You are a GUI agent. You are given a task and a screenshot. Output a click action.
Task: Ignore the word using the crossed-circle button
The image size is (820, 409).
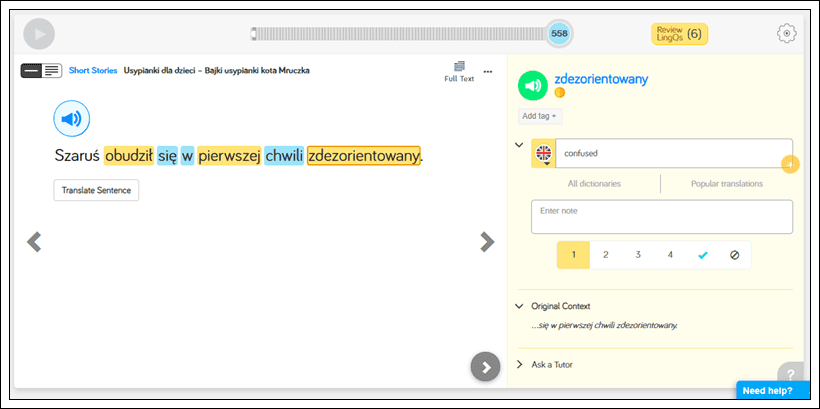[734, 255]
